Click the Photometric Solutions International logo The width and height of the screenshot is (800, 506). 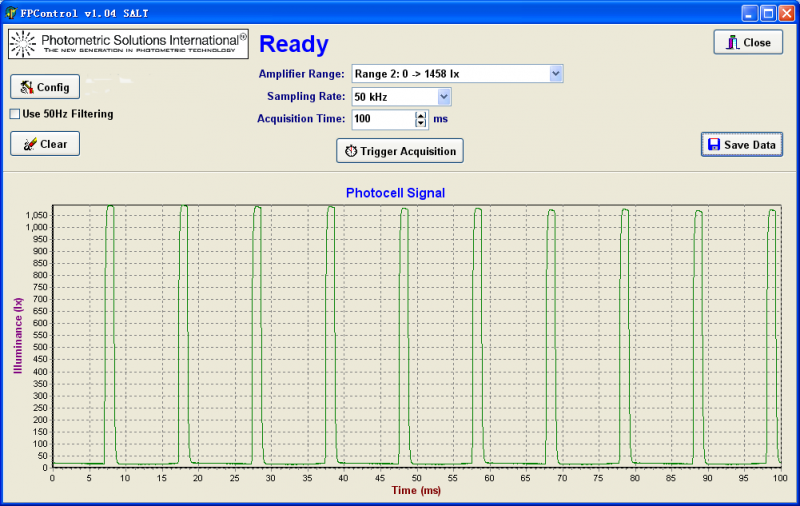pyautogui.click(x=128, y=44)
